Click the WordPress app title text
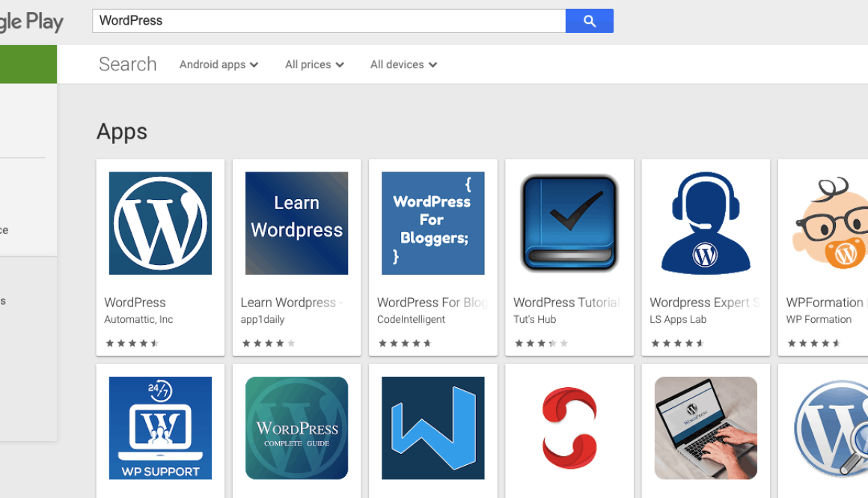The width and height of the screenshot is (868, 498). point(135,303)
